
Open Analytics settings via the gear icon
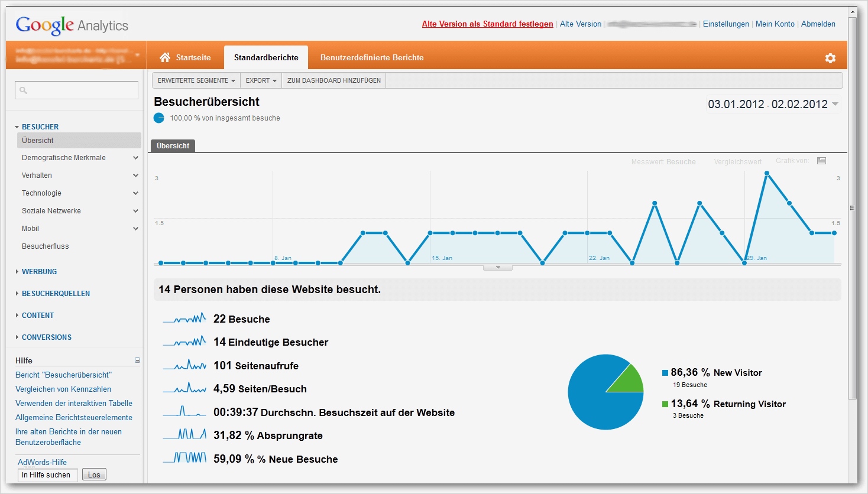click(830, 57)
